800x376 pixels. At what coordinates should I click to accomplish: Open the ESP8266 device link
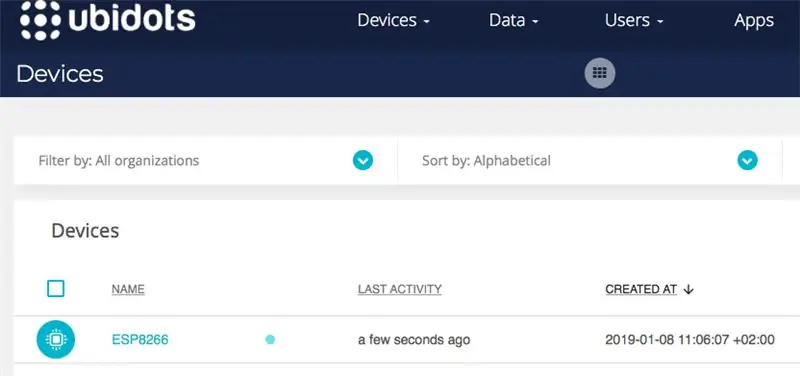pos(140,339)
